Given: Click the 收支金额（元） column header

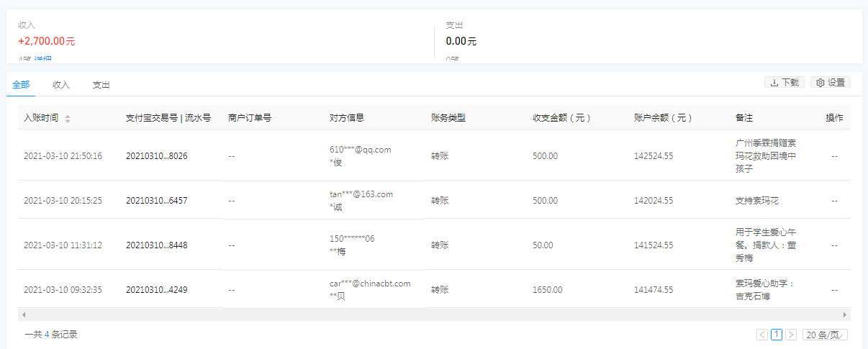Looking at the screenshot, I should click(561, 118).
